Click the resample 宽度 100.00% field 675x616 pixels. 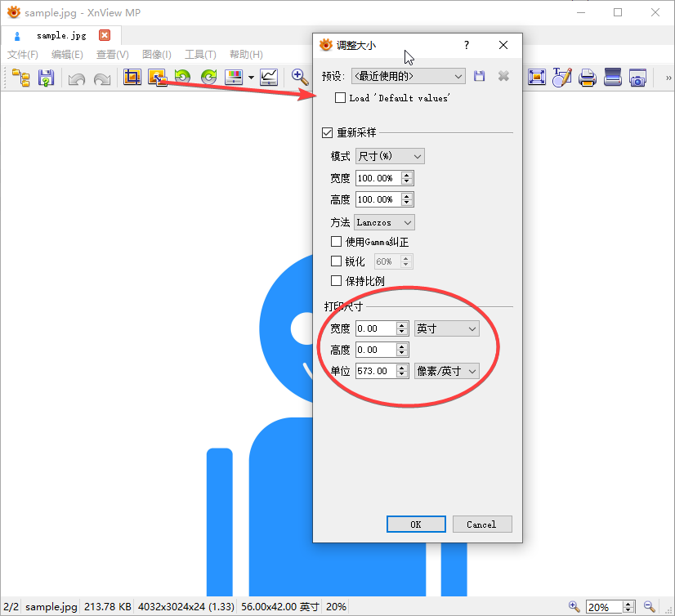[379, 178]
